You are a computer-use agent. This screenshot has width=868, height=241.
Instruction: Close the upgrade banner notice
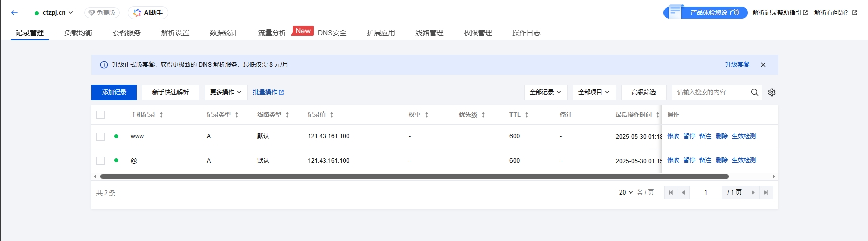(x=763, y=65)
